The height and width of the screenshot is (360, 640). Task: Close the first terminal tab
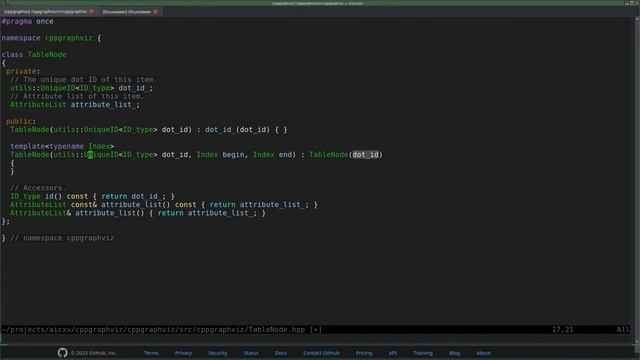coord(91,12)
